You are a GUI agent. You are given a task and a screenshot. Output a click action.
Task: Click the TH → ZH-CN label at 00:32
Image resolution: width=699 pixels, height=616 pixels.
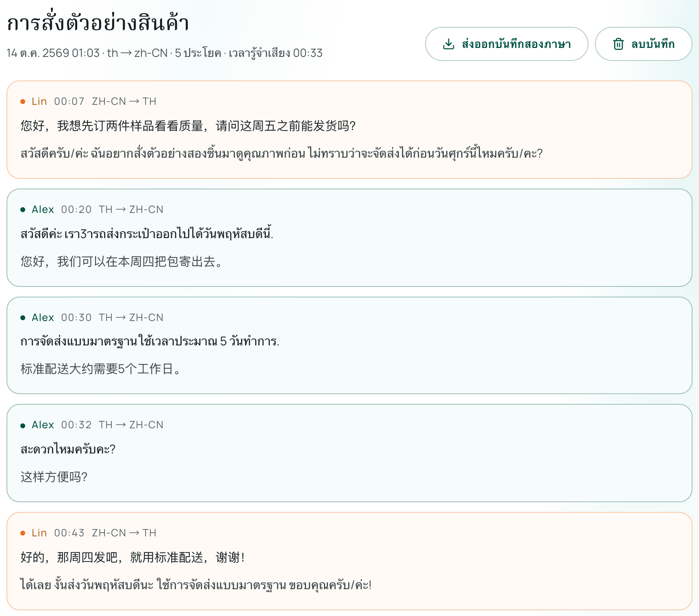pyautogui.click(x=131, y=425)
